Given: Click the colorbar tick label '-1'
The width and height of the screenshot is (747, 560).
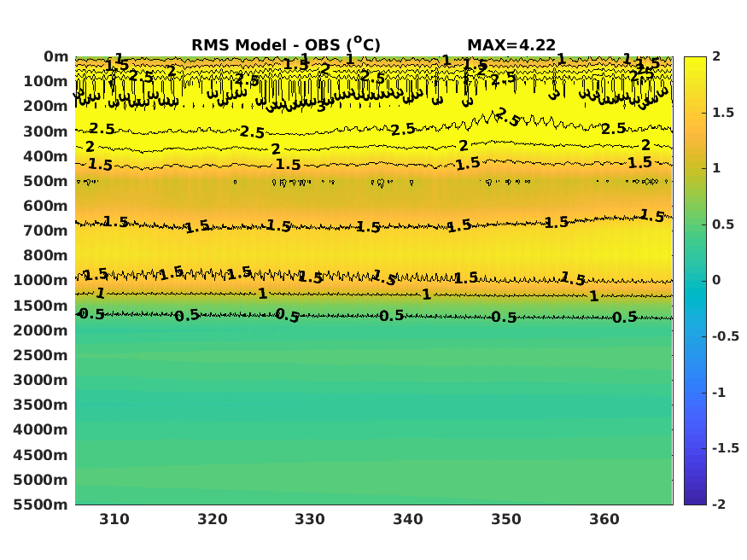Looking at the screenshot, I should [719, 393].
